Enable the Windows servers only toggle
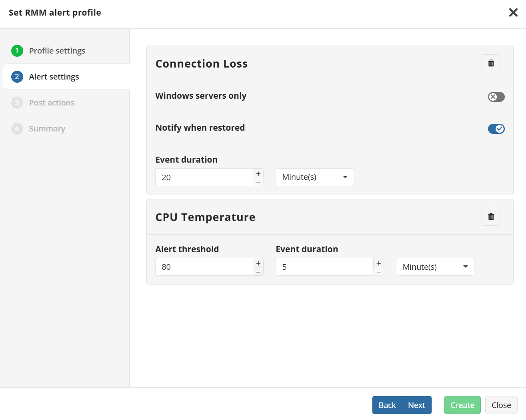 [x=496, y=97]
